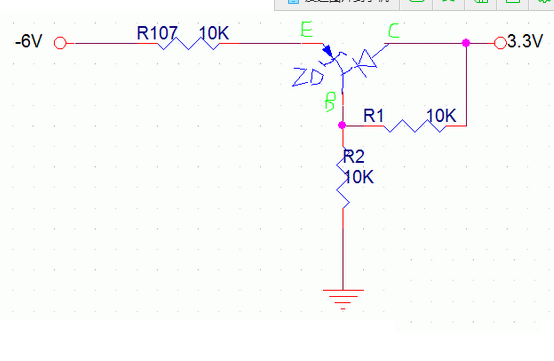Screen dimensions: 554x361
Task: Select the R1 designator label
Action: click(x=373, y=116)
